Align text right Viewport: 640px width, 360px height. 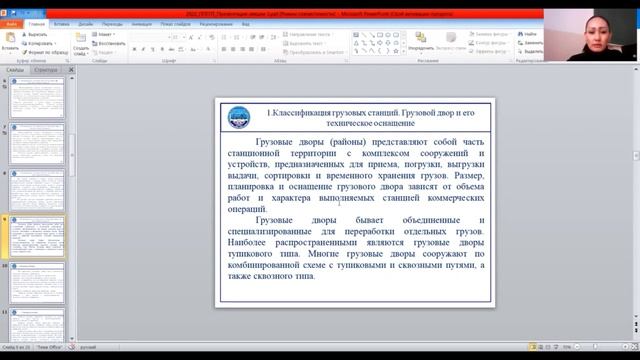coord(242,49)
